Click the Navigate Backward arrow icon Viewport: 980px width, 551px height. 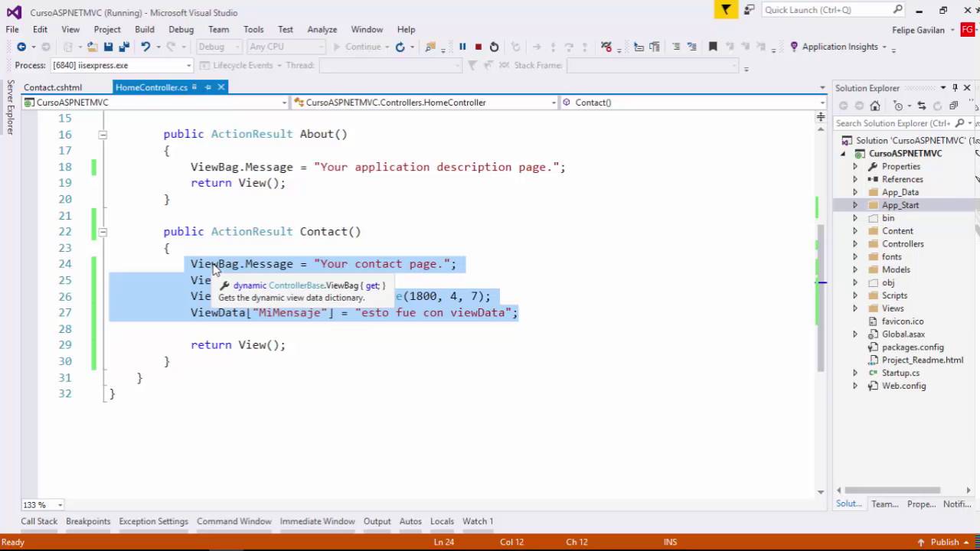pyautogui.click(x=21, y=47)
